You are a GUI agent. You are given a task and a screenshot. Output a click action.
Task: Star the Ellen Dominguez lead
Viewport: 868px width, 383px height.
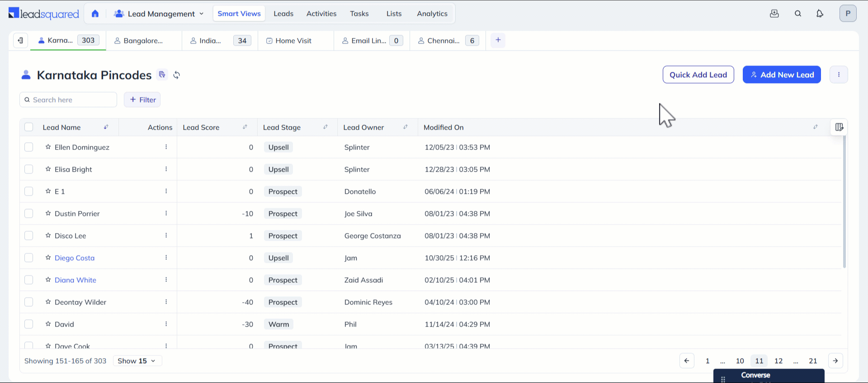point(48,147)
